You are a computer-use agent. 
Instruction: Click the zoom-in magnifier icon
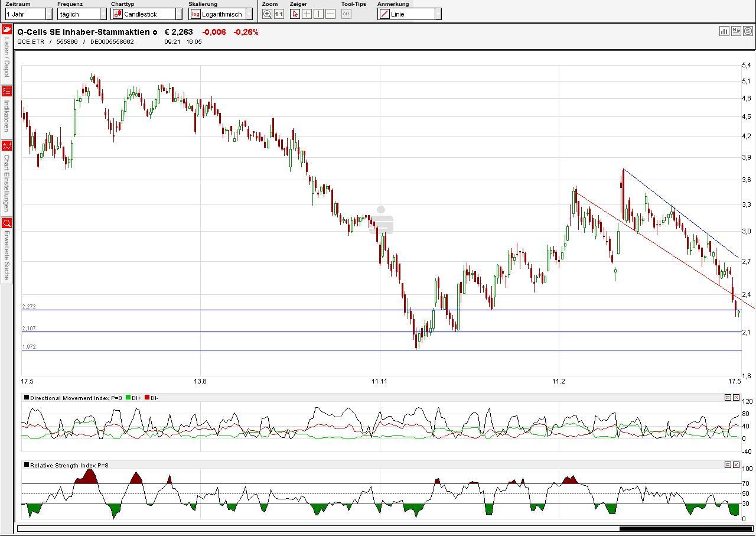pos(268,14)
